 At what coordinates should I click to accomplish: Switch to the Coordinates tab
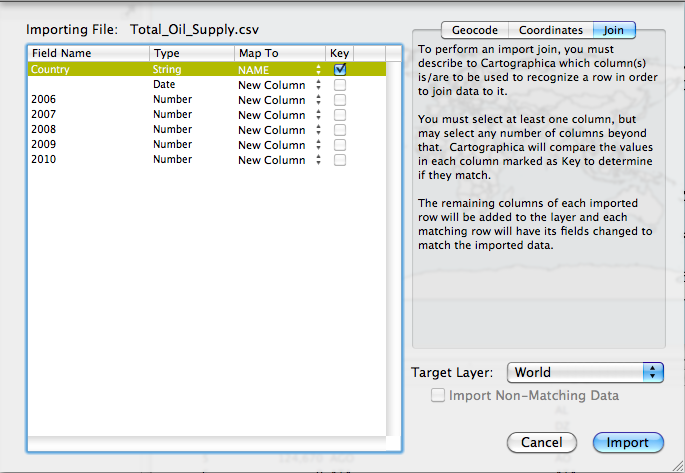point(551,30)
